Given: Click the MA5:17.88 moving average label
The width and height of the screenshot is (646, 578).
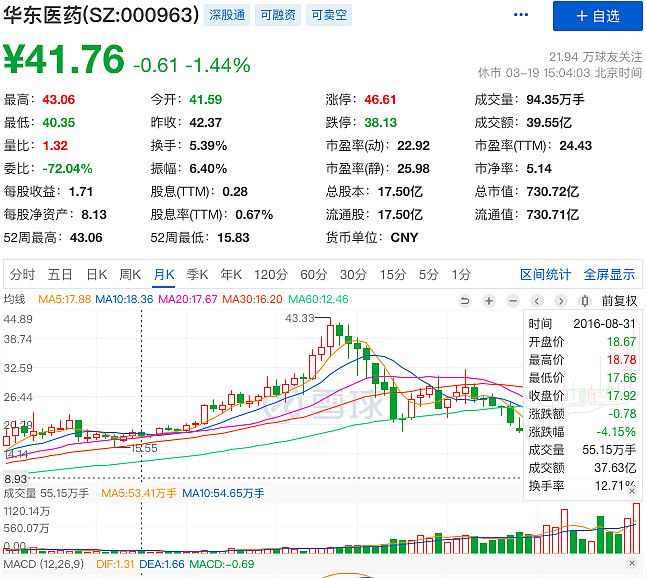Looking at the screenshot, I should click(x=65, y=299).
